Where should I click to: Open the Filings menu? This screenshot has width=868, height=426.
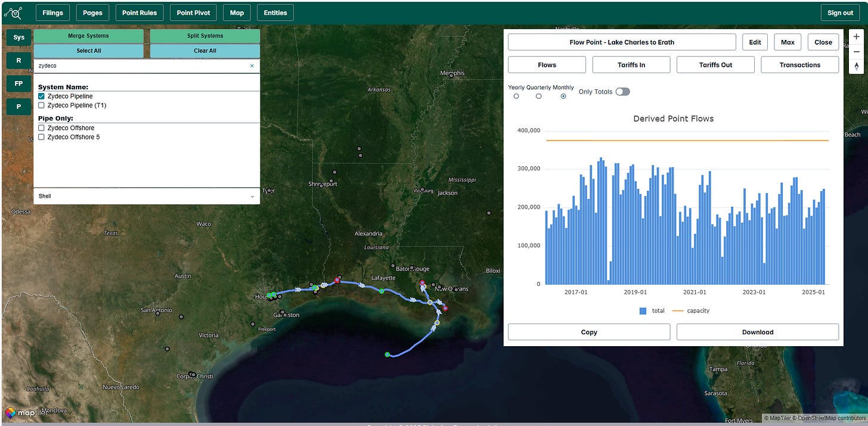click(x=53, y=13)
